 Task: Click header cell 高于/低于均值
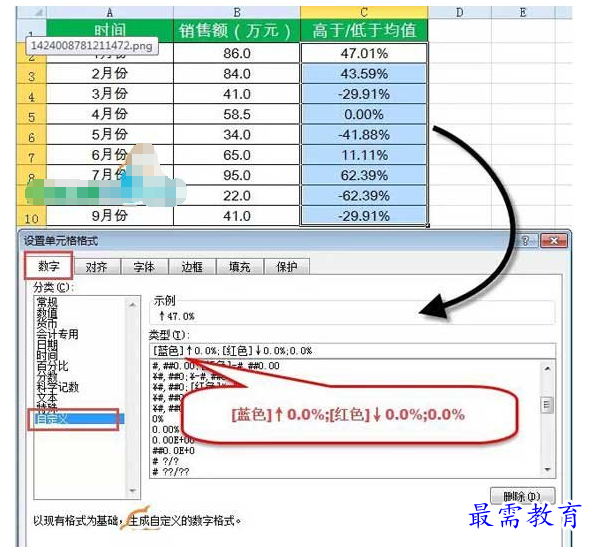tap(364, 30)
